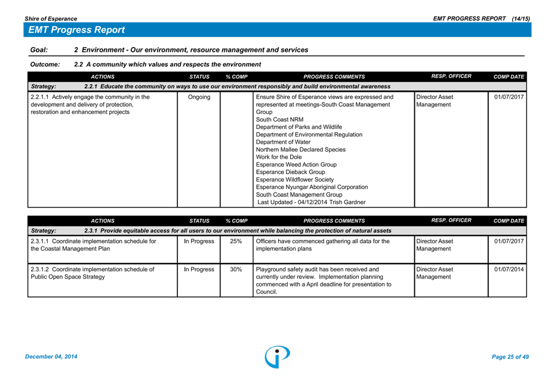
Task: Click the COMP DATE header in second table
Action: [x=509, y=221]
